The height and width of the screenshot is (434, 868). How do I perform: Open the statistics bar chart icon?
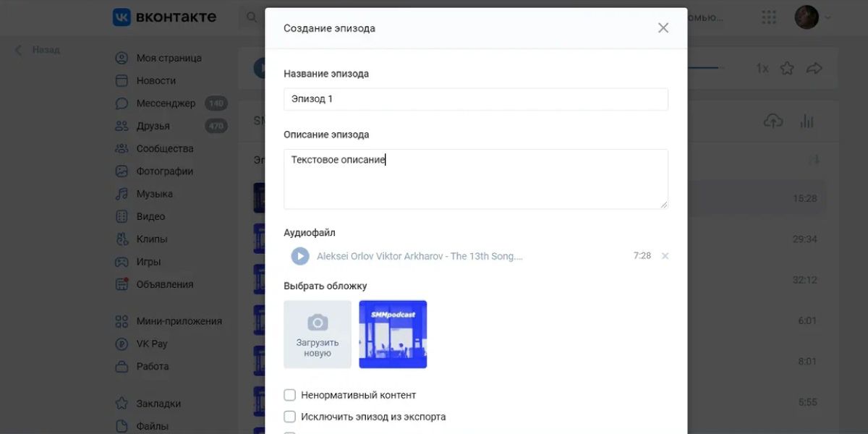[x=807, y=121]
